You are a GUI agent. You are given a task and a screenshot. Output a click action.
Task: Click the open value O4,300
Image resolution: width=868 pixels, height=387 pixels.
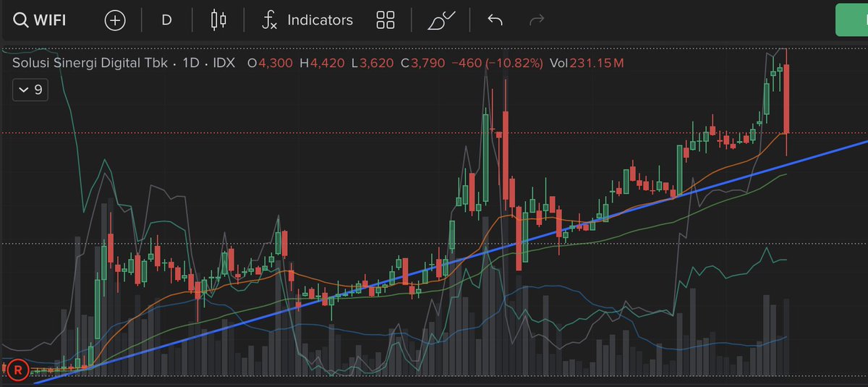coord(270,63)
